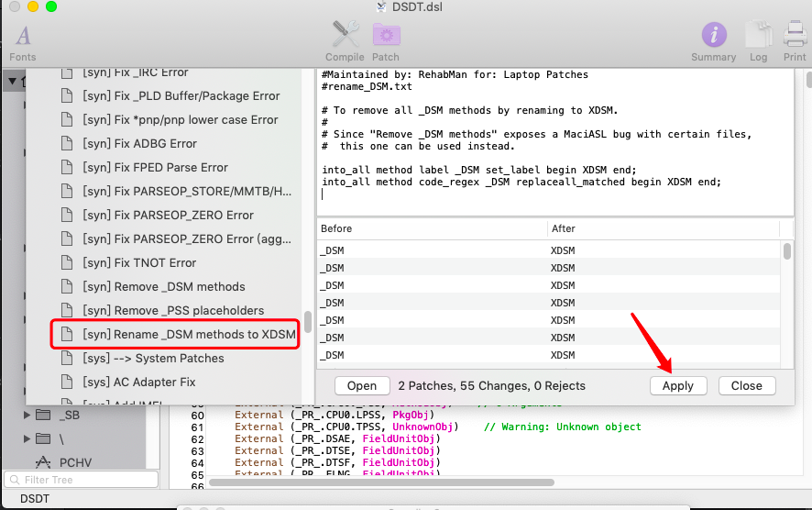The image size is (812, 510).
Task: Click the Print toolbar icon
Action: coord(795,34)
